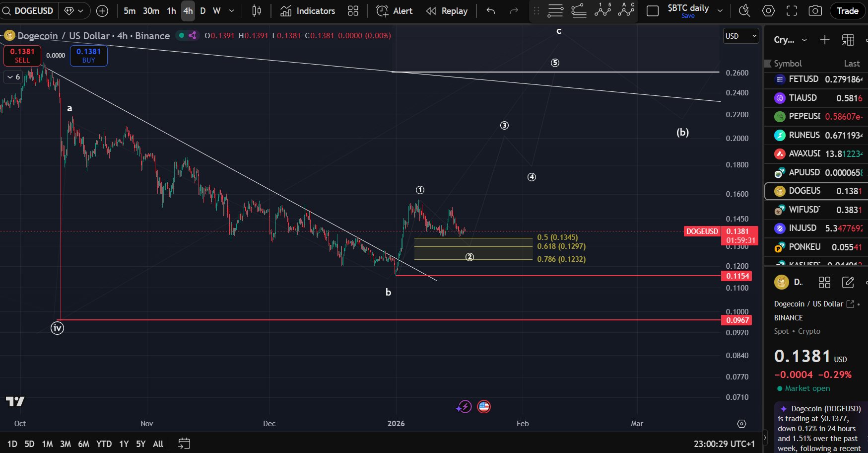This screenshot has width=868, height=453.
Task: Select WIFUSD in the watchlist
Action: pyautogui.click(x=816, y=210)
